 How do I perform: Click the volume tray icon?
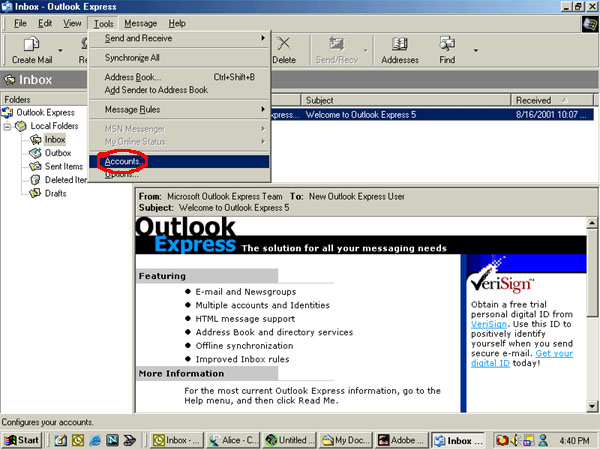coord(515,440)
